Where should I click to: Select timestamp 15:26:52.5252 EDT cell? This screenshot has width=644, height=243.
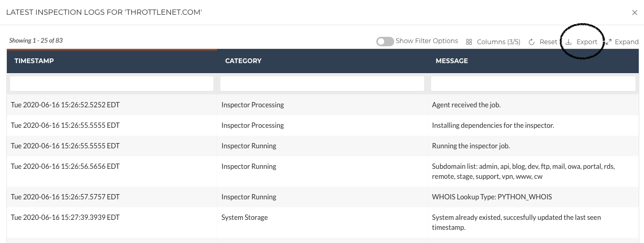click(112, 105)
